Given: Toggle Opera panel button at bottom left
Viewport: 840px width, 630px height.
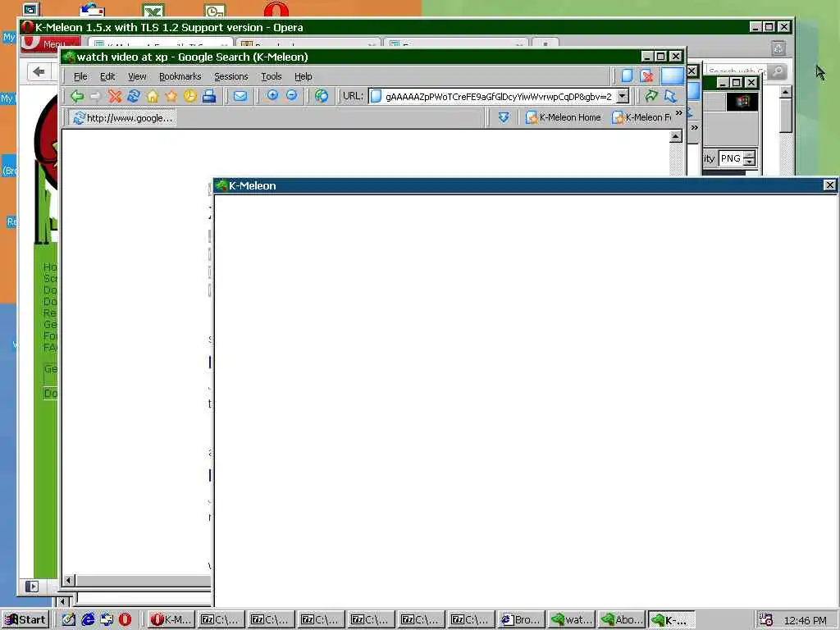Looking at the screenshot, I should click(x=32, y=586).
